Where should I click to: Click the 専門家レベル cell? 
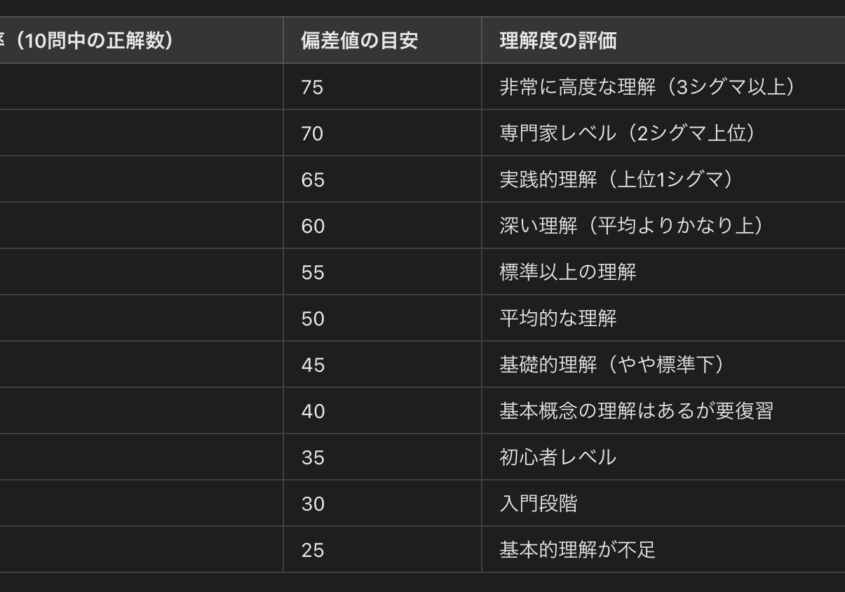pos(628,133)
